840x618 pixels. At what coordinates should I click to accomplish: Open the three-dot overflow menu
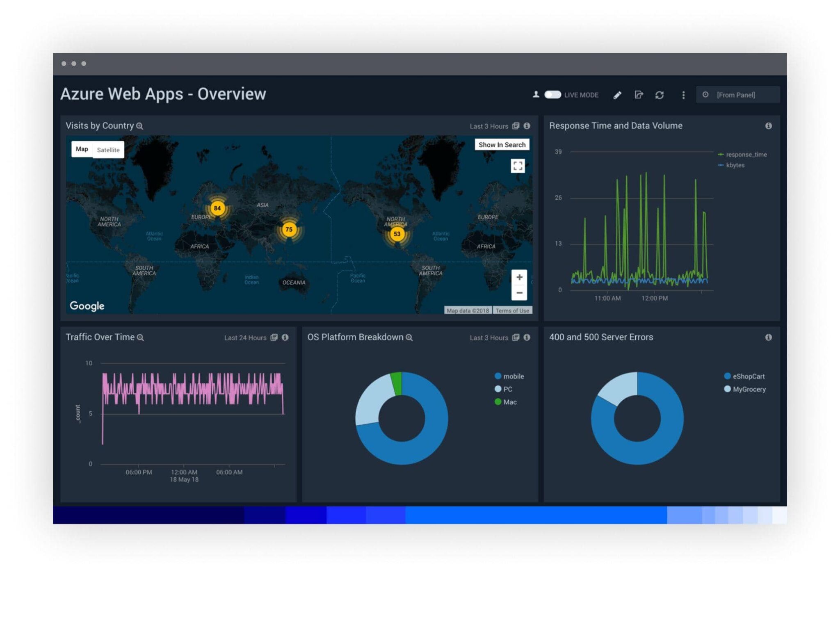[683, 95]
